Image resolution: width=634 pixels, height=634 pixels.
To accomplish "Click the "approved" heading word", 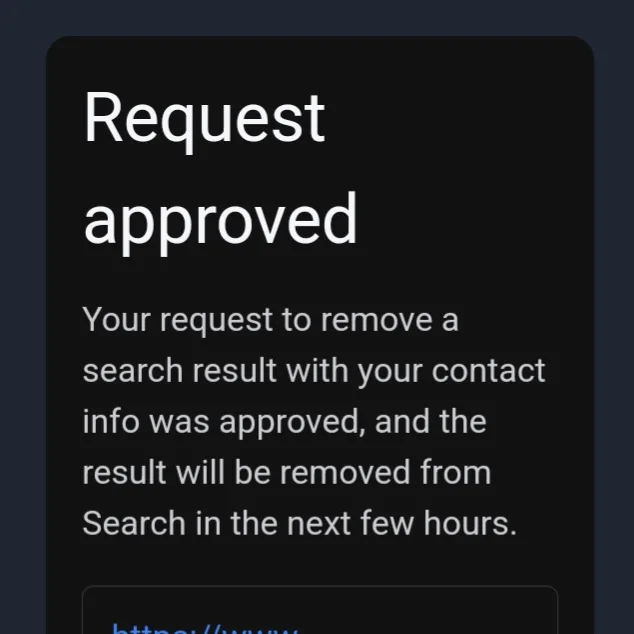I will [x=220, y=222].
